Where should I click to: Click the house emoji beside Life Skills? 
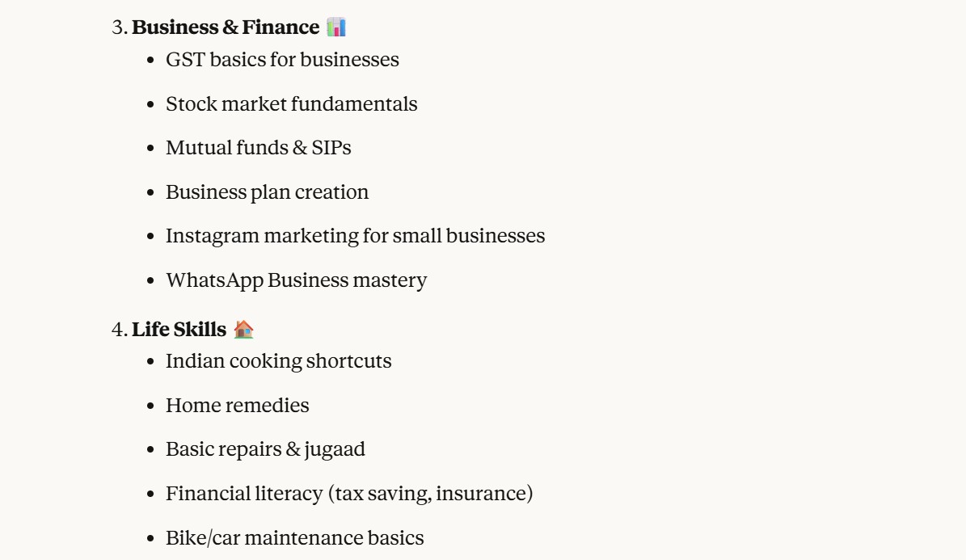[243, 330]
